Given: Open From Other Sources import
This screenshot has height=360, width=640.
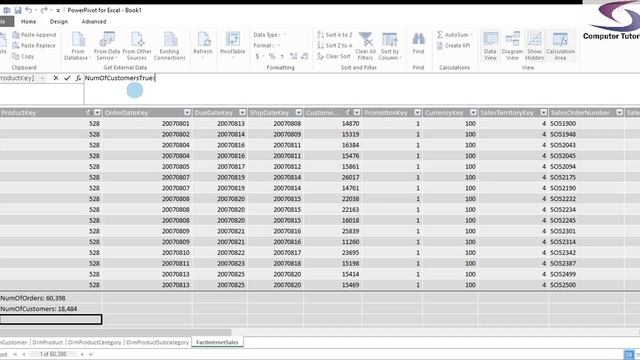Looking at the screenshot, I should (x=137, y=46).
